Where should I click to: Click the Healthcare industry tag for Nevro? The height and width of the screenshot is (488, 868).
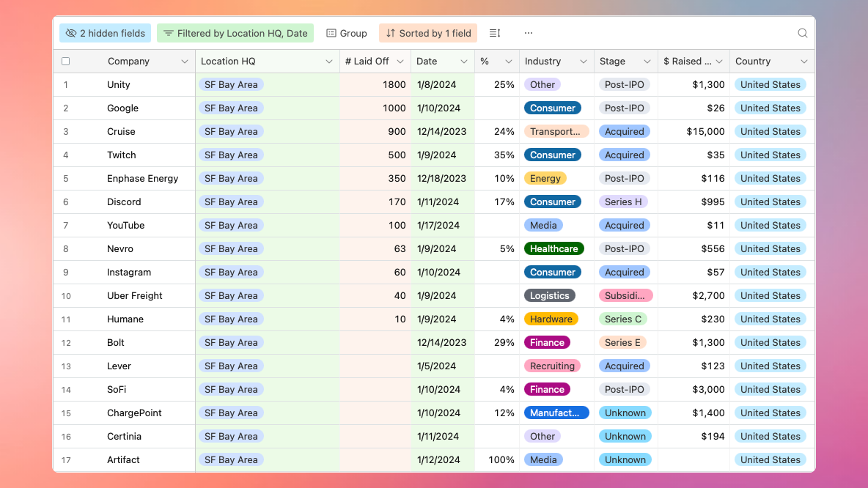(554, 249)
